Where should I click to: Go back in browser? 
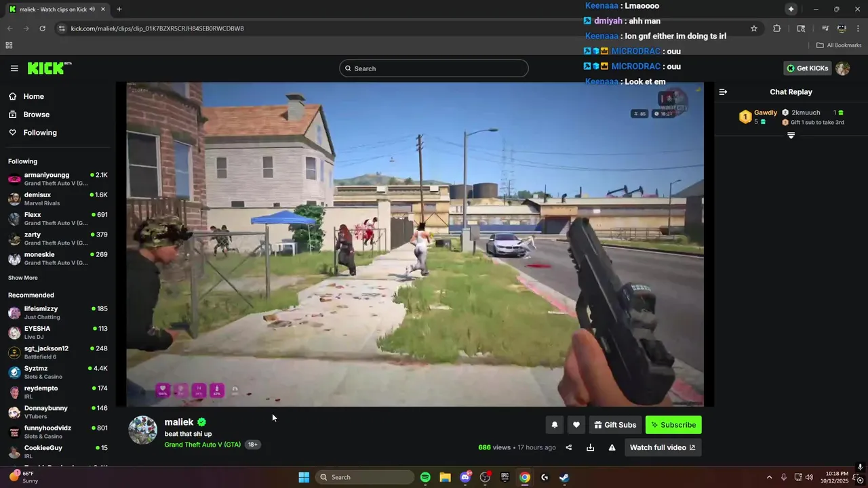pyautogui.click(x=9, y=28)
